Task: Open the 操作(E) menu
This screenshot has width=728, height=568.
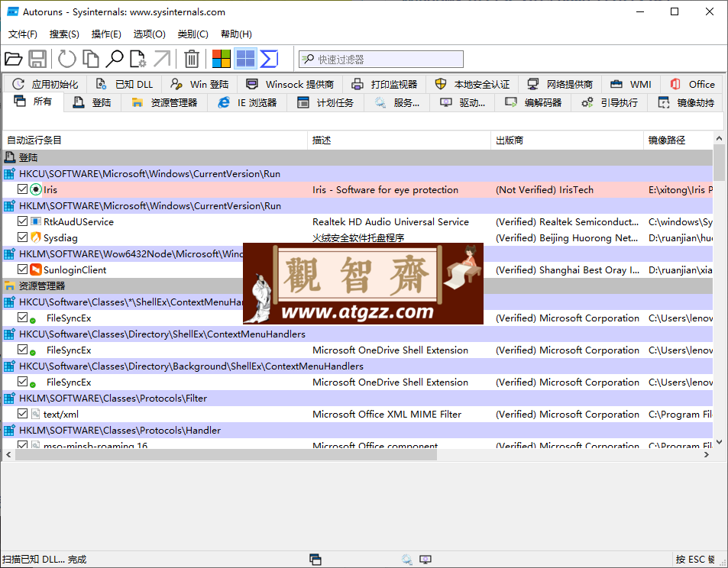Action: 106,34
